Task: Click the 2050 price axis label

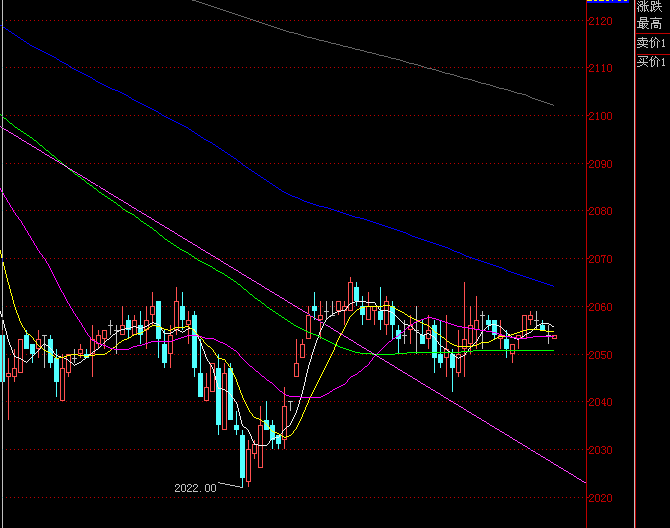Action: pos(600,355)
